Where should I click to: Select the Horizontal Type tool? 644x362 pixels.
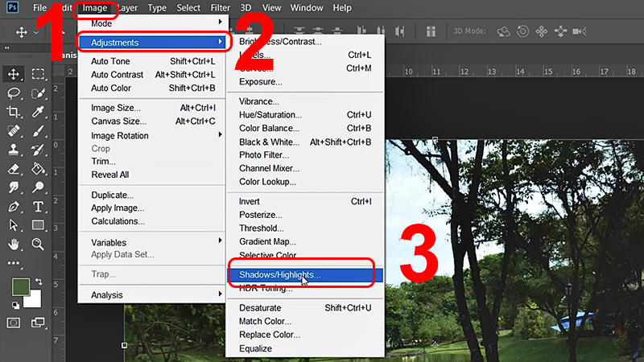[38, 207]
